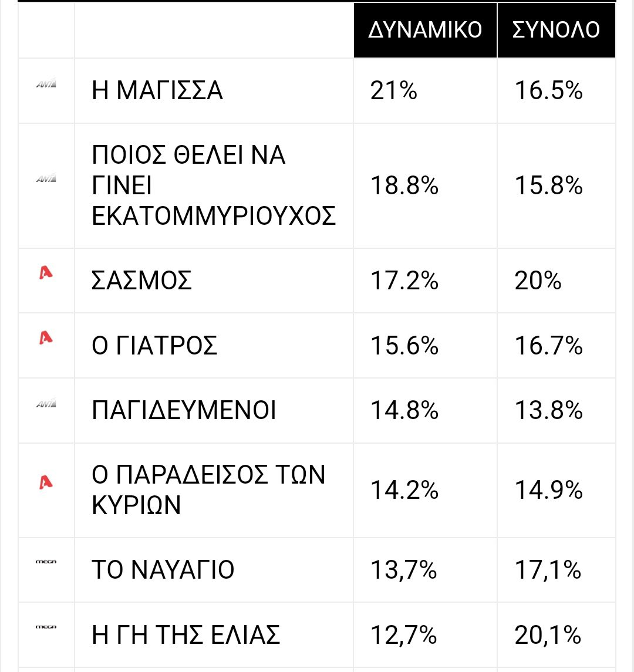Select the Ο ΓΙΑΤΡΟΣ title cell
This screenshot has height=672, width=634.
(214, 346)
